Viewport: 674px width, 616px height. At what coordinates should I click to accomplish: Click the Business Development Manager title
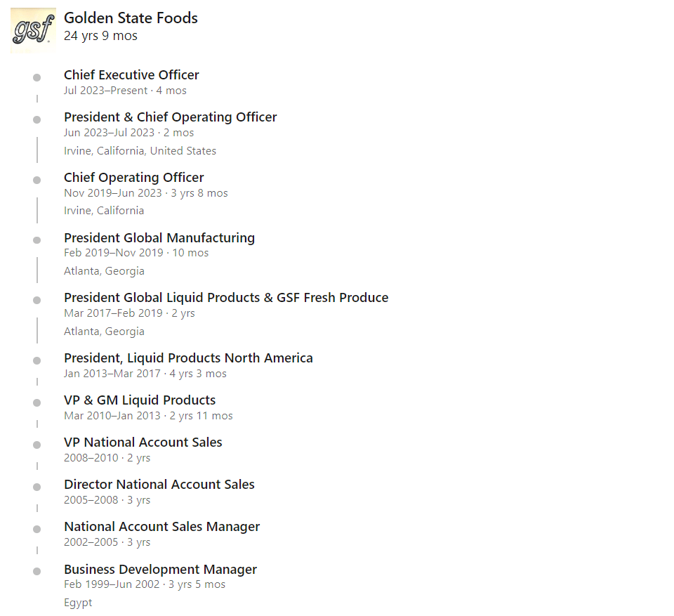160,570
